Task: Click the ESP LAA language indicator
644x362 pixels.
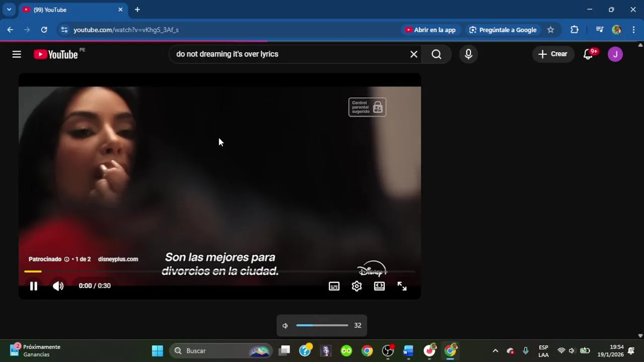Action: click(x=543, y=351)
